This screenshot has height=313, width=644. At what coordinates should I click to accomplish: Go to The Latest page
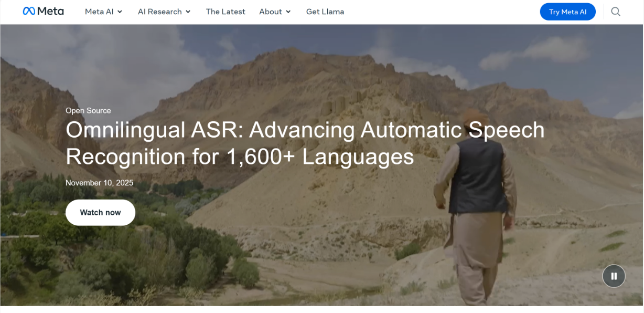click(226, 12)
